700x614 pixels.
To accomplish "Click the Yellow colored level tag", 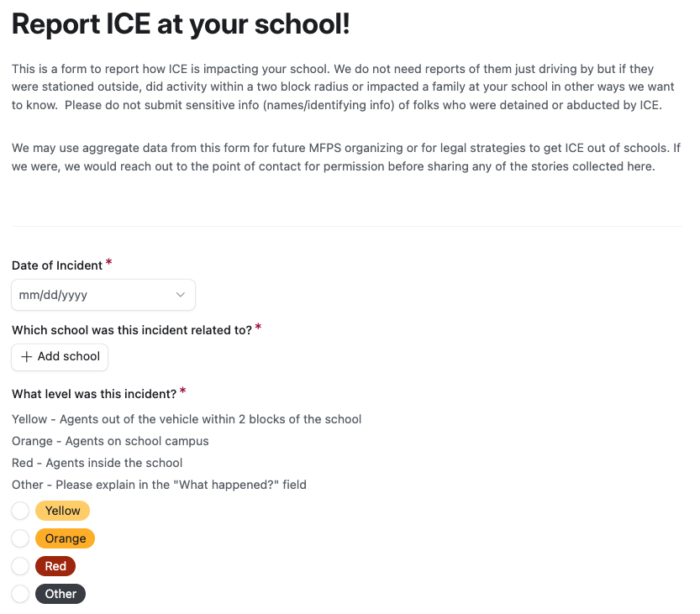I will [63, 511].
